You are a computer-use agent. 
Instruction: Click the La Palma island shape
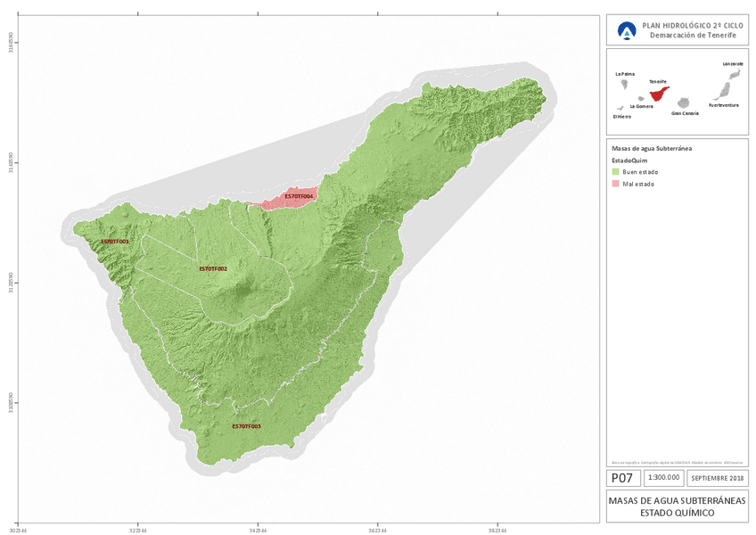click(x=625, y=84)
